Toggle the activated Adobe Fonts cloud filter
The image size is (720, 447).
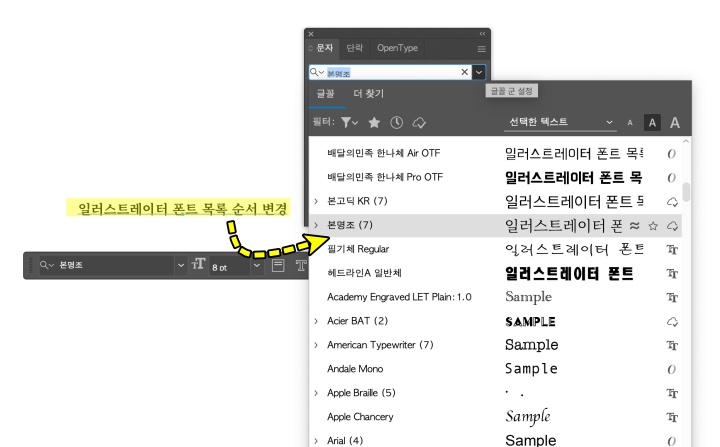[x=419, y=123]
